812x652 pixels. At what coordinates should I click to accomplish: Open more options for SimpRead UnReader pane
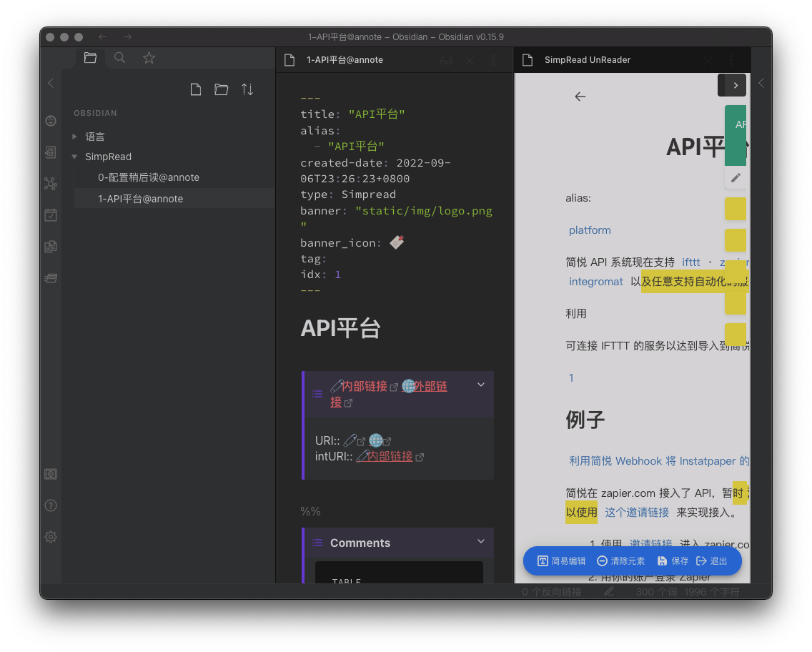(x=731, y=60)
